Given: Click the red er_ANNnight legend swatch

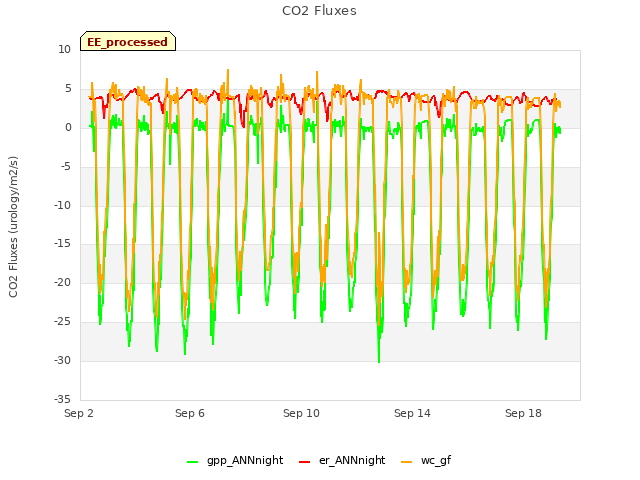Looking at the screenshot, I should click(304, 462).
